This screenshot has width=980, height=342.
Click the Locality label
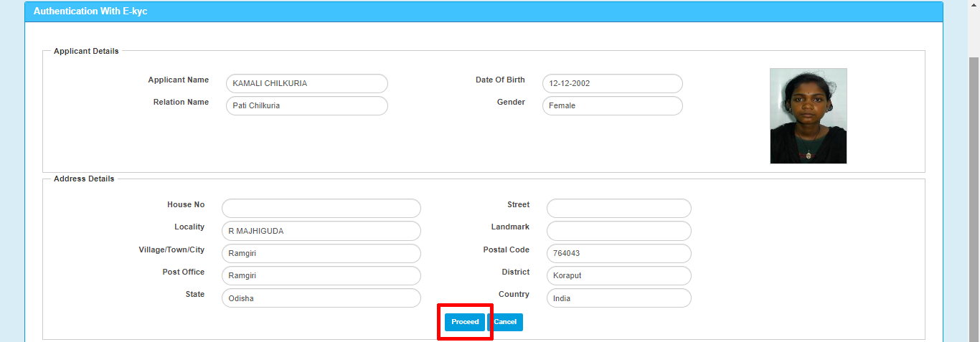point(189,227)
